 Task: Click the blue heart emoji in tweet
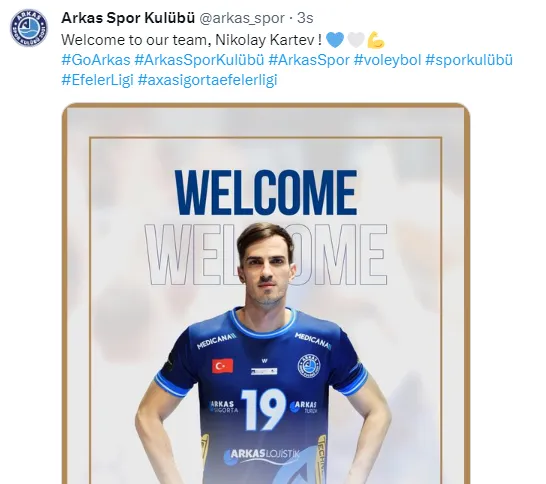click(335, 40)
